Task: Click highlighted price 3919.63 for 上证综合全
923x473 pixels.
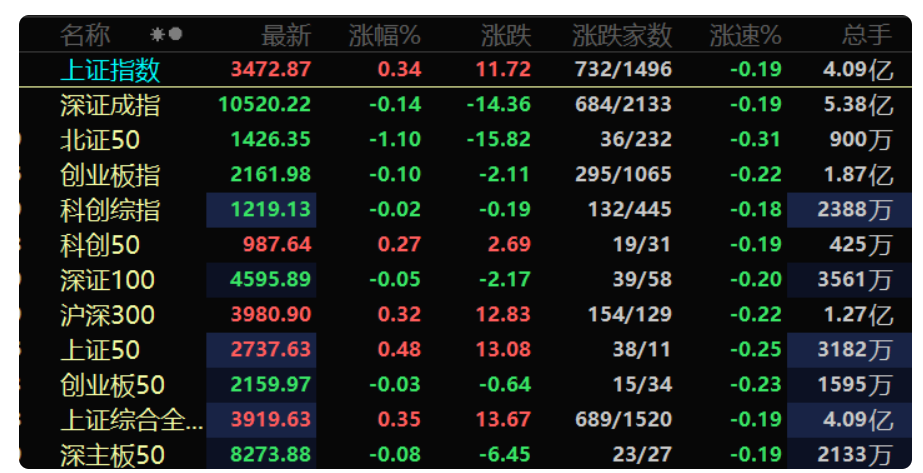Action: [x=271, y=419]
